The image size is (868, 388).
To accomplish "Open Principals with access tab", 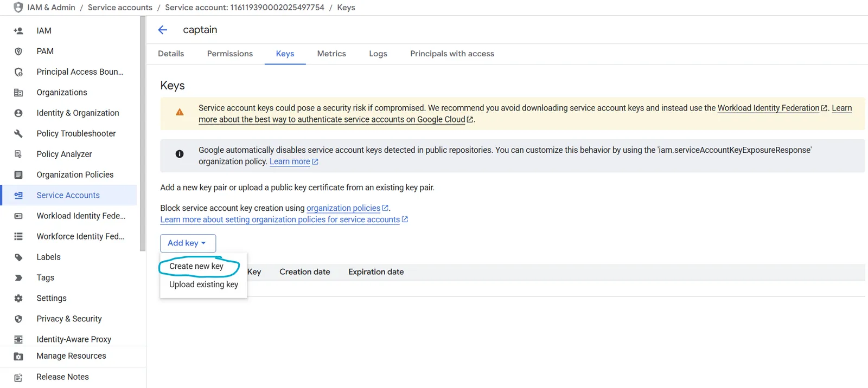I will coord(452,54).
